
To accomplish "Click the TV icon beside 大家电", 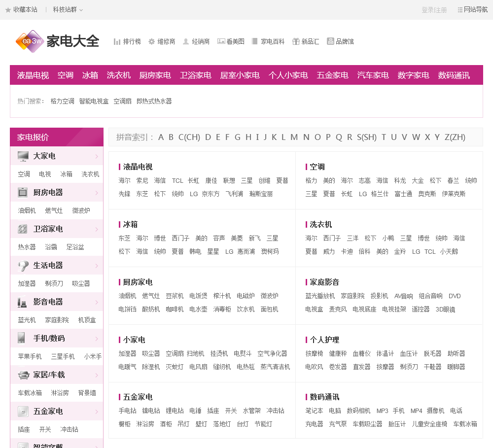I will tap(23, 156).
